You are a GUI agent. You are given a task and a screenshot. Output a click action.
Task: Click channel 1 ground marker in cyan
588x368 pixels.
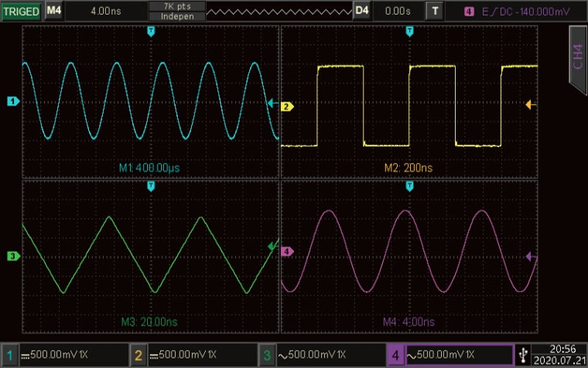(12, 101)
